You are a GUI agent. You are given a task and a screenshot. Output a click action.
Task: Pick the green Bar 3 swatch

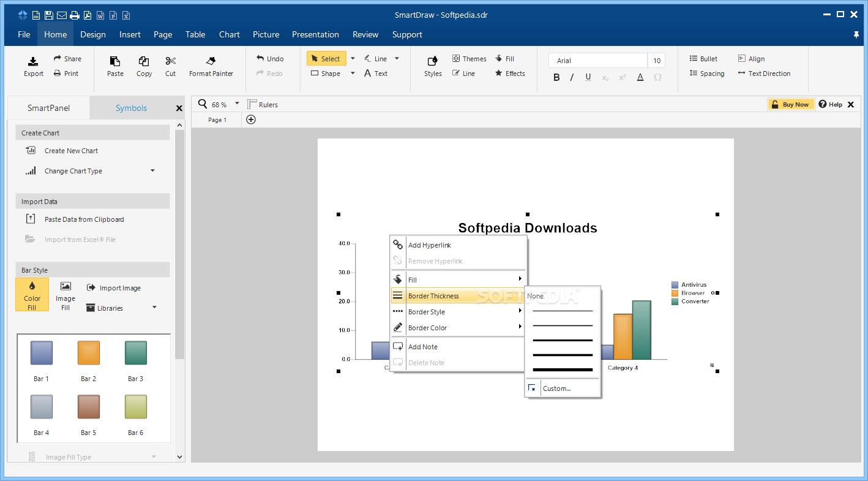136,353
